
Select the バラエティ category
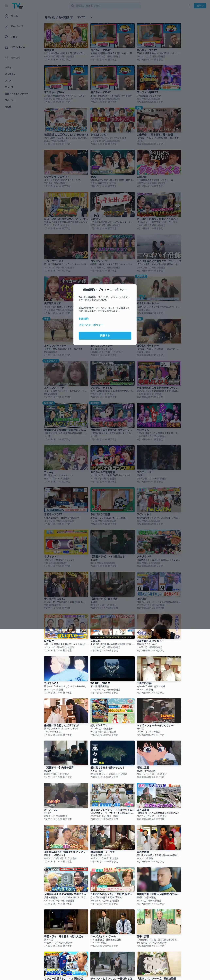[x=10, y=74]
